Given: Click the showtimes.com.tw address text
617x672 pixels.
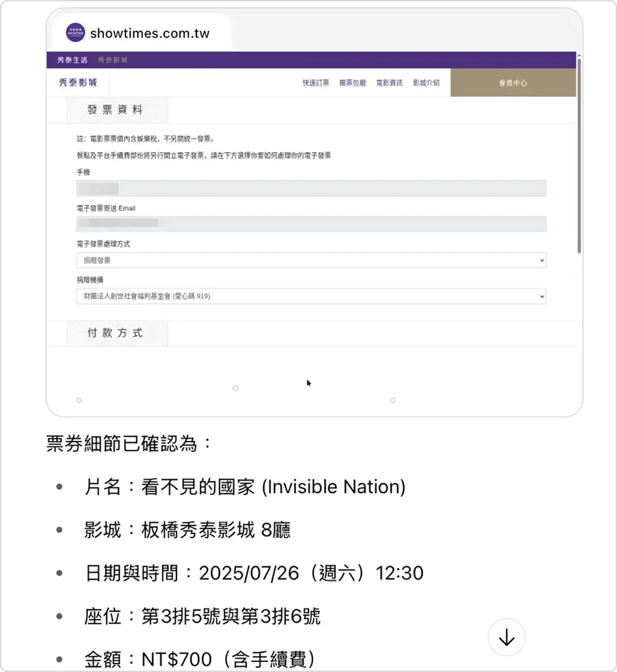Looking at the screenshot, I should click(150, 33).
